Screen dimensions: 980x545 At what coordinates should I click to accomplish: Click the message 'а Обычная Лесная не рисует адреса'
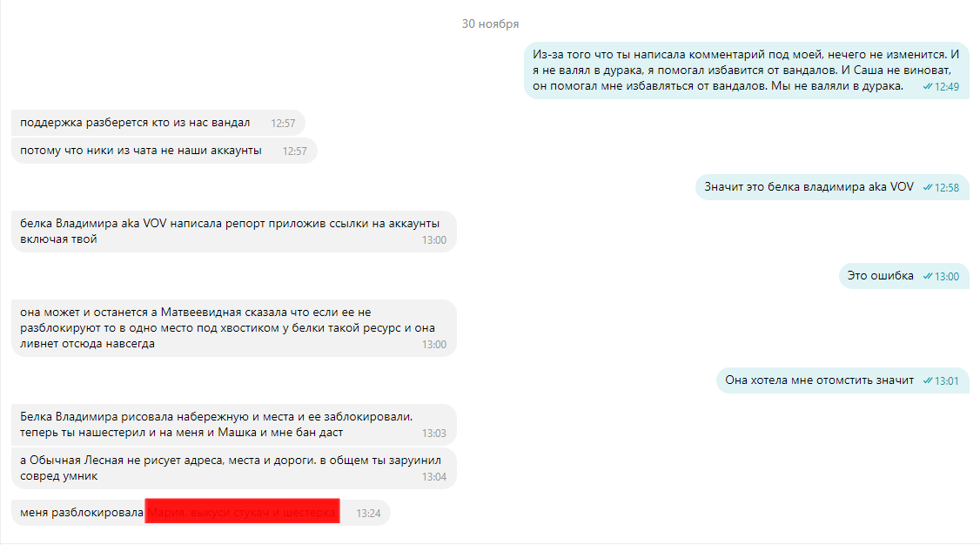click(234, 468)
